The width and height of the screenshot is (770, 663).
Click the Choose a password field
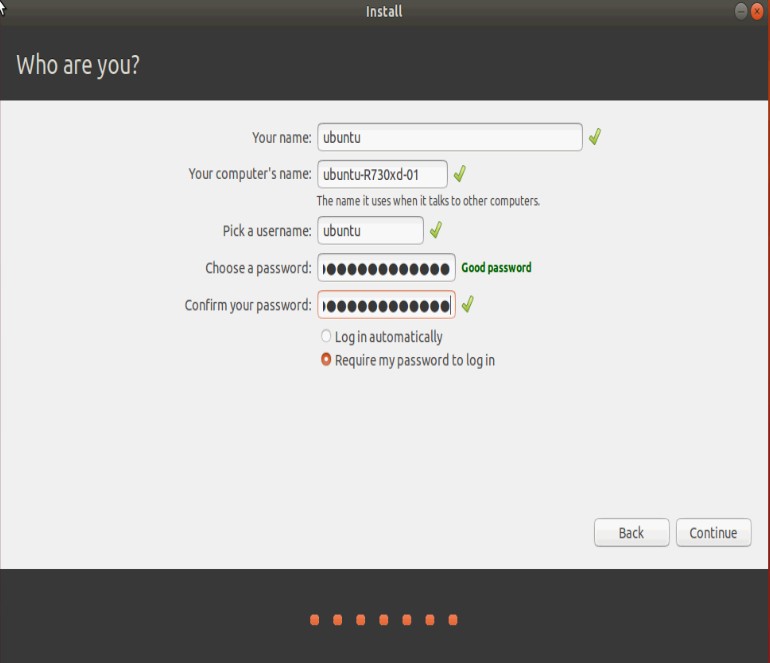coord(386,268)
